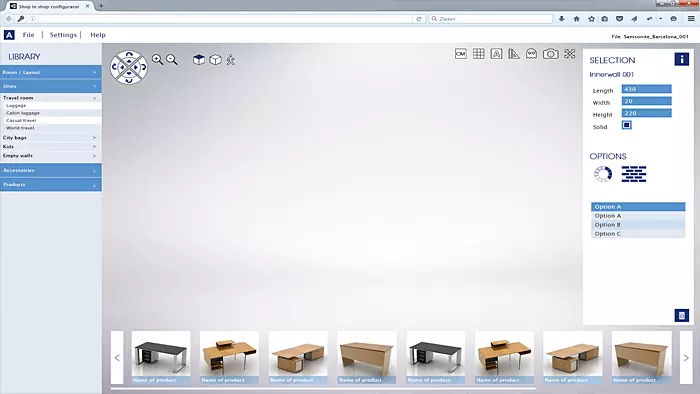Screen dimensions: 700x394
Task: Select the ruler measure tool
Action: [514, 54]
